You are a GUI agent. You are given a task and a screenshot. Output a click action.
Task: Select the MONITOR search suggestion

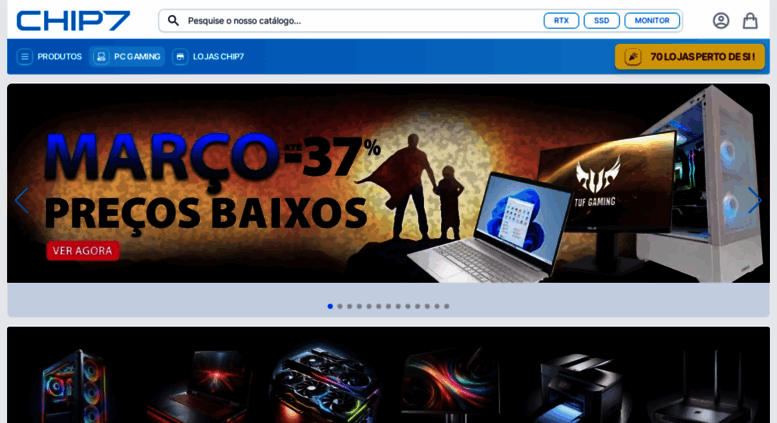(x=652, y=21)
